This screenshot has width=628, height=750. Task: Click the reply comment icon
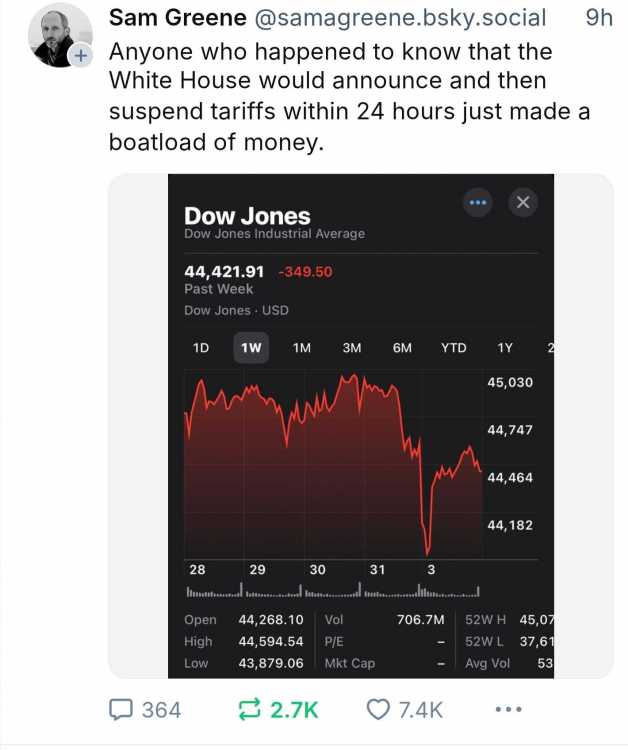tap(120, 709)
